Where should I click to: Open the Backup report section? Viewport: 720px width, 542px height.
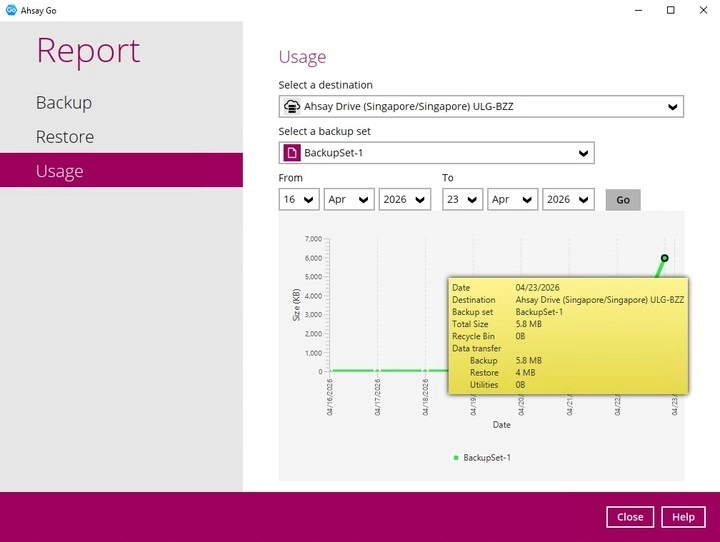tap(64, 102)
